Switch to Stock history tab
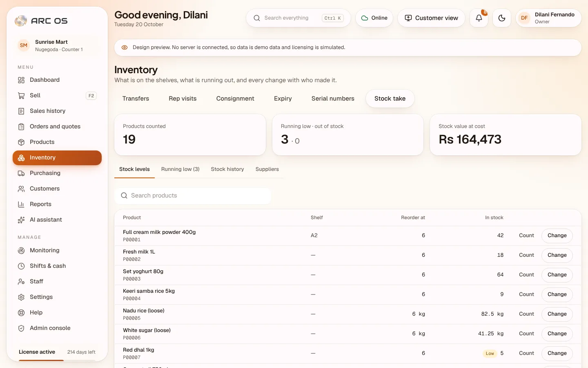Image resolution: width=588 pixels, height=368 pixels. 227,169
